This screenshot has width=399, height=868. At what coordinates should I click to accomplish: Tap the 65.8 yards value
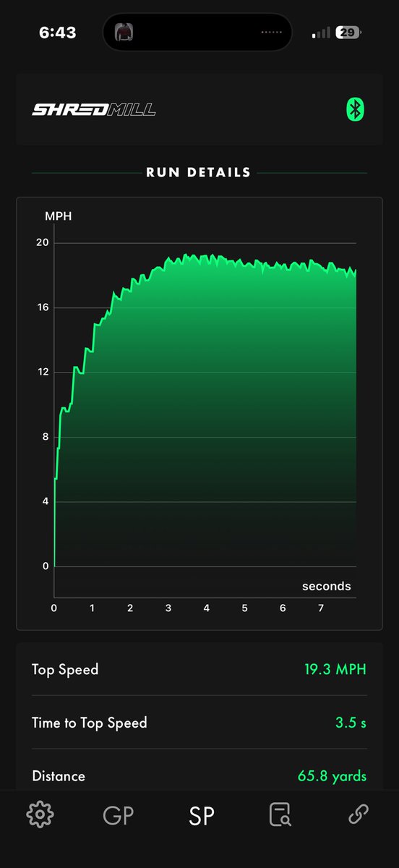[332, 776]
